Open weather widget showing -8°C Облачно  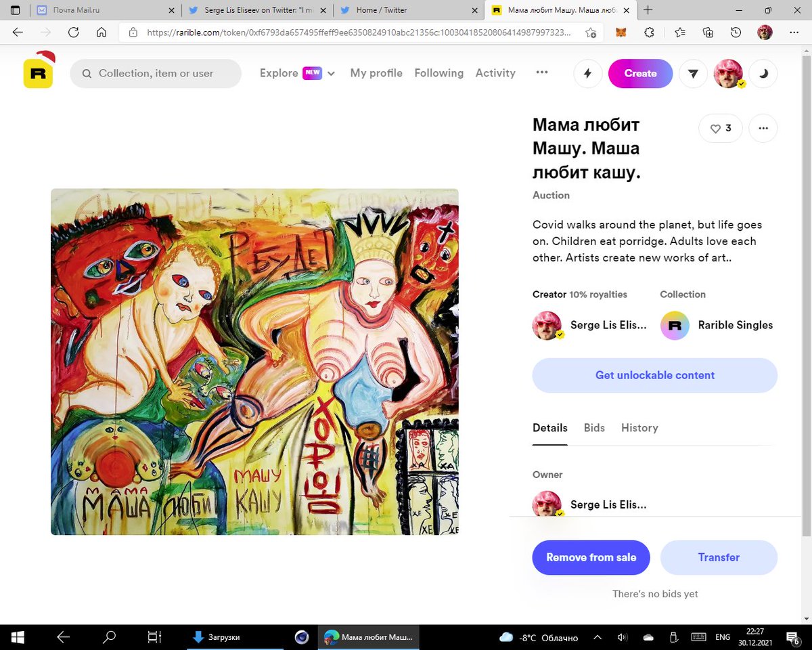[539, 637]
